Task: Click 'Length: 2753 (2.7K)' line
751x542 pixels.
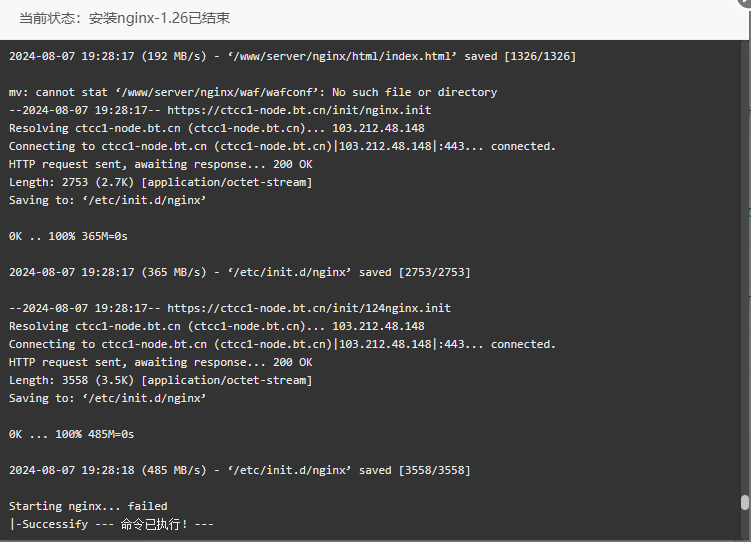Action: click(x=160, y=182)
